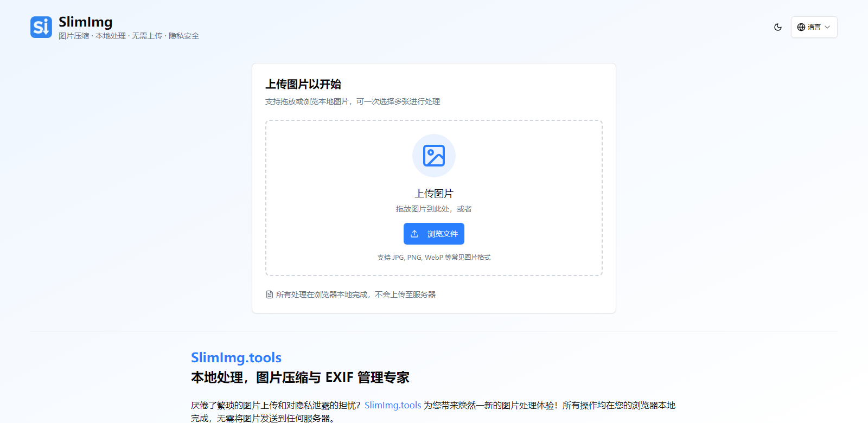Open the 语言 language dropdown
This screenshot has height=423, width=868.
pos(814,27)
